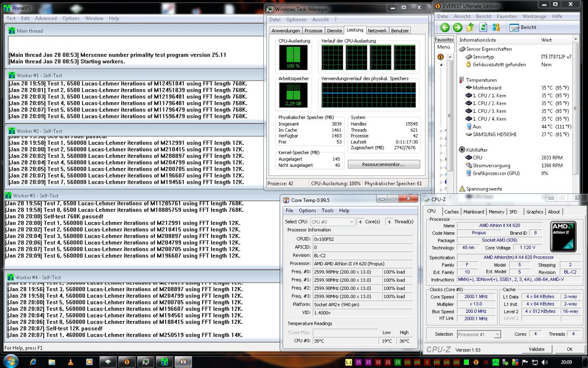Image resolution: width=588 pixels, height=368 pixels.
Task: Open the Window menu in Prime95
Action: tap(94, 18)
